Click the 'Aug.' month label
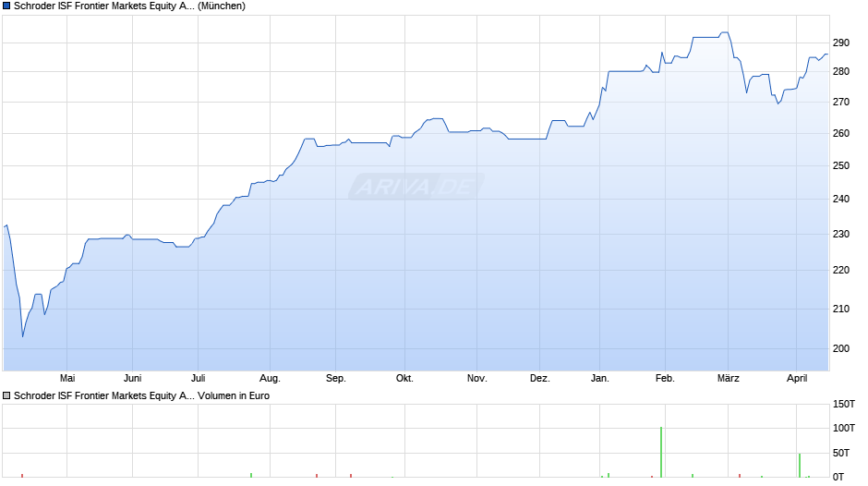 pyautogui.click(x=271, y=379)
